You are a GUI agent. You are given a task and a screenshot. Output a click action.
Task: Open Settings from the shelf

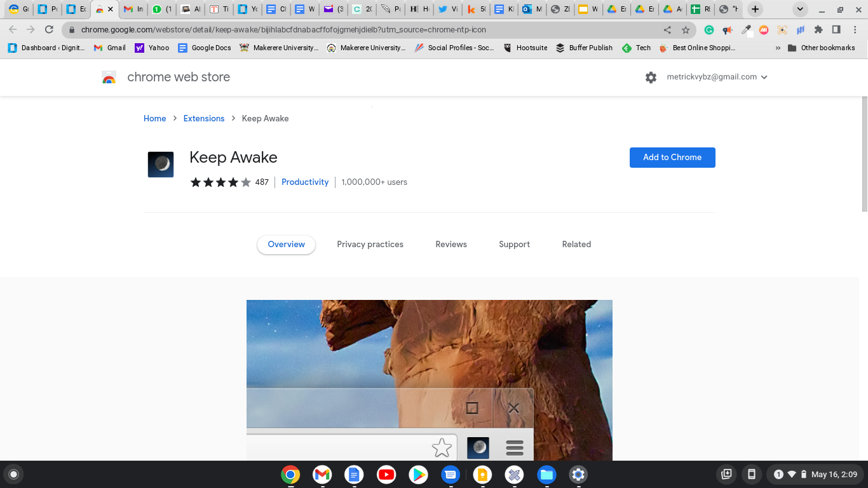578,475
